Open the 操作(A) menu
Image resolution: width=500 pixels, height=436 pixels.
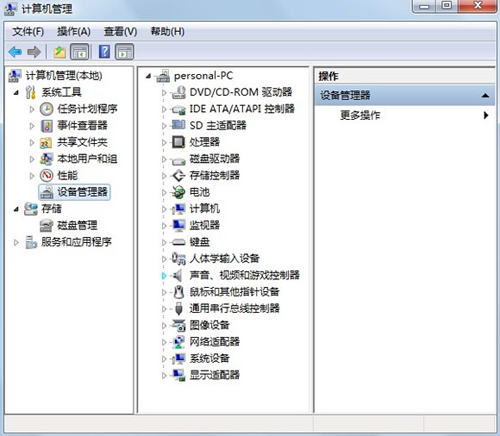pyautogui.click(x=74, y=32)
